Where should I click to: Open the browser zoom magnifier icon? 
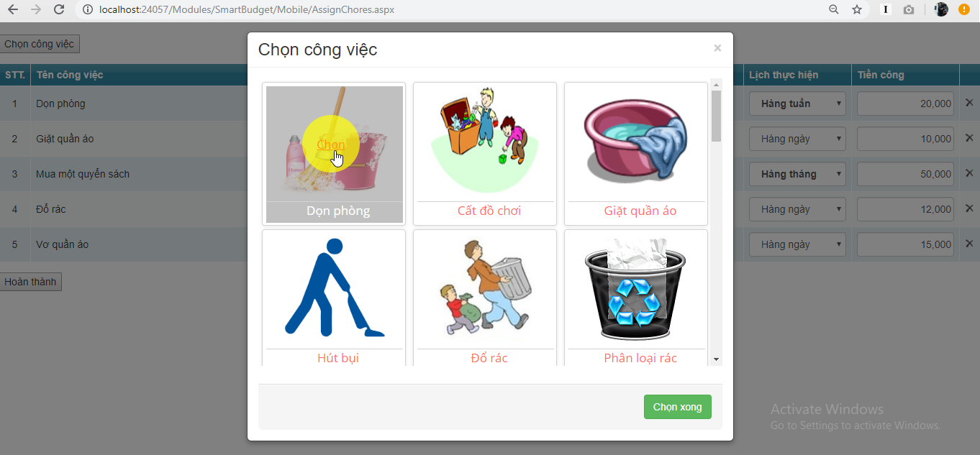(x=833, y=10)
